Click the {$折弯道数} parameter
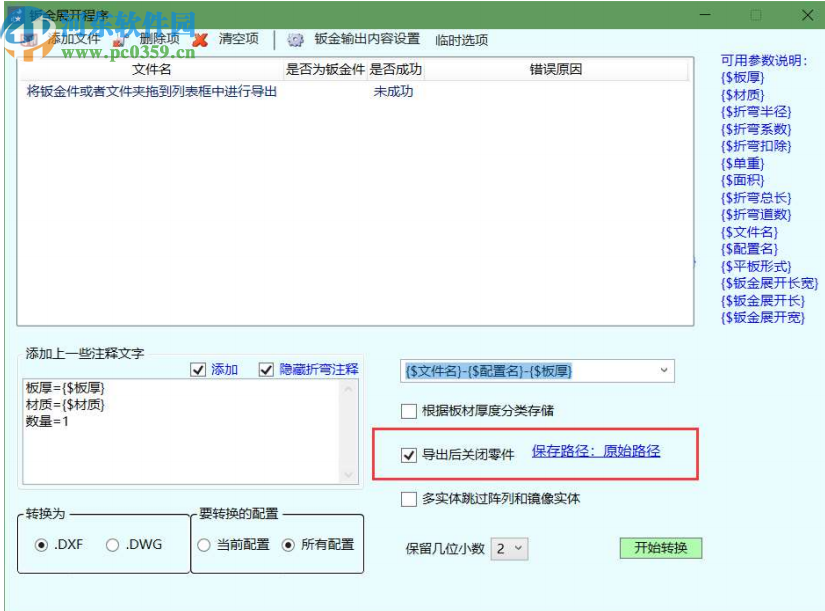 click(x=756, y=215)
